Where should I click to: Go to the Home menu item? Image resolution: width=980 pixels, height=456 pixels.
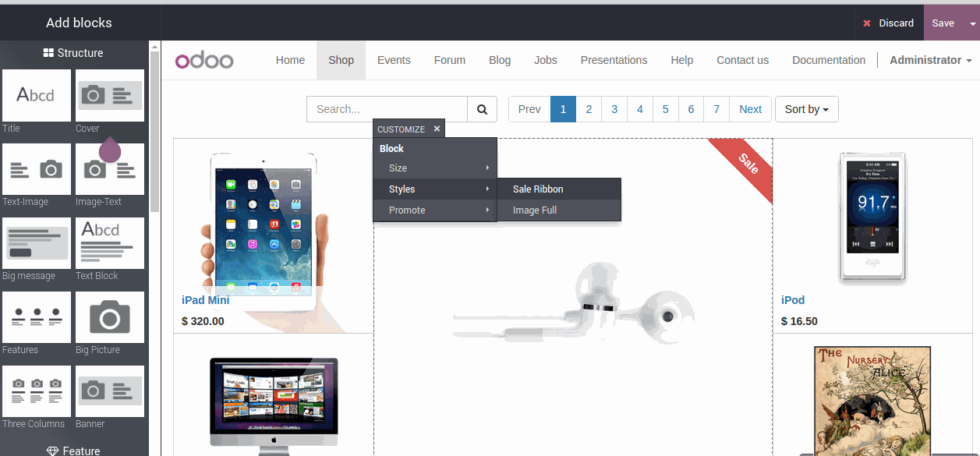(x=290, y=60)
